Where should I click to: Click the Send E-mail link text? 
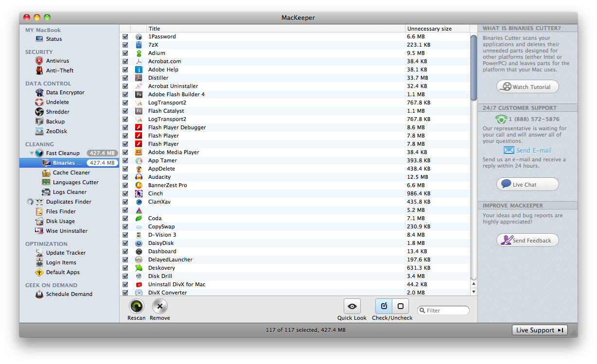click(534, 151)
